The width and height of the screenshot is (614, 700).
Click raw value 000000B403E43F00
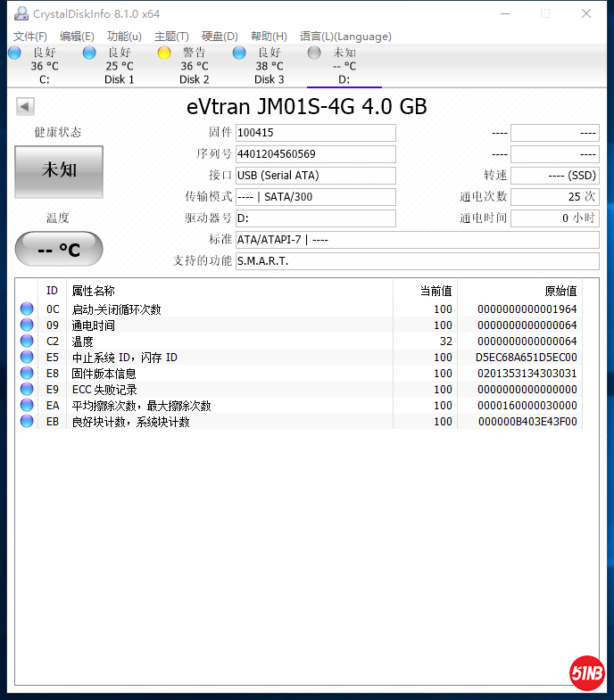click(x=527, y=422)
